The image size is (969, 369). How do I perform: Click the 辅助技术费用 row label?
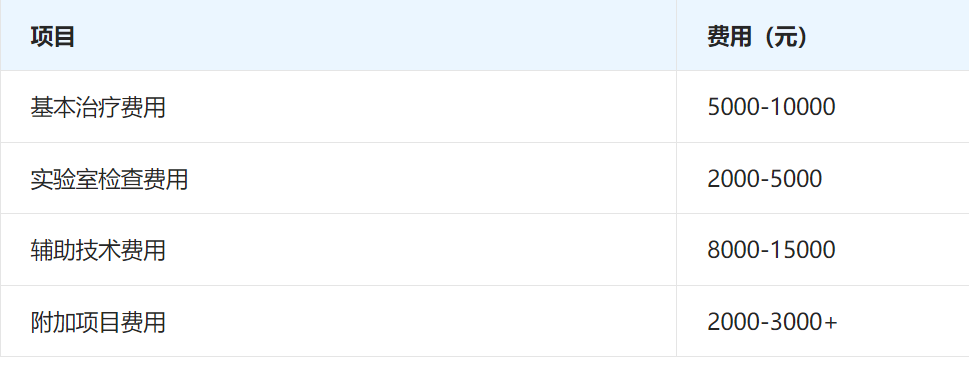coord(98,250)
